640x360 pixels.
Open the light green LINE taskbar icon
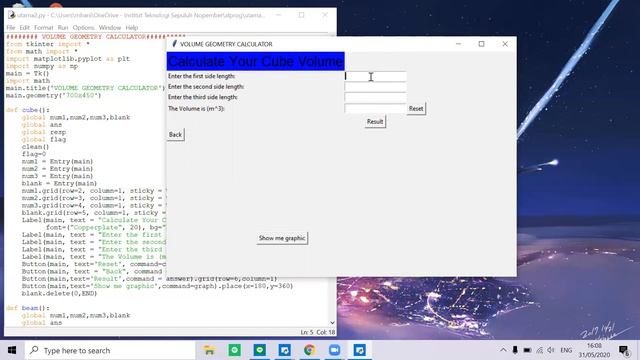tap(235, 350)
